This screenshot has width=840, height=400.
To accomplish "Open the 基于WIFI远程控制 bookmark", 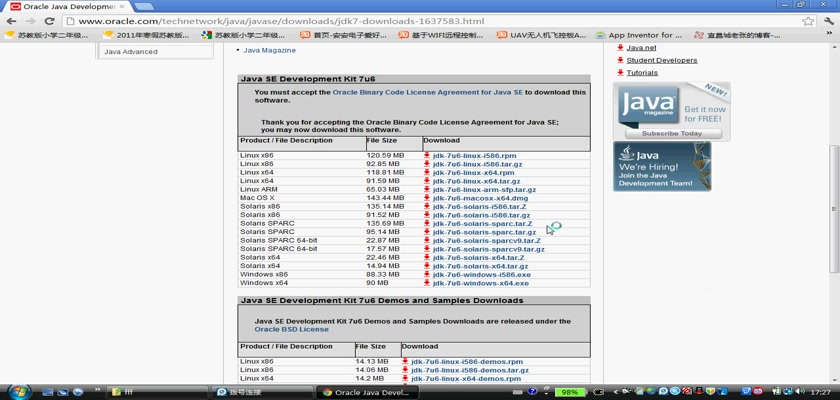I will (x=441, y=35).
